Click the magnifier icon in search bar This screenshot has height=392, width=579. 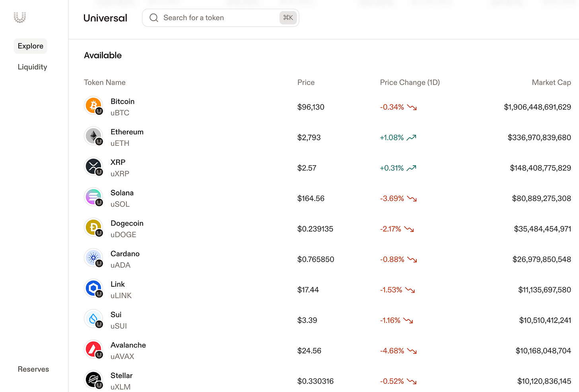(x=154, y=18)
